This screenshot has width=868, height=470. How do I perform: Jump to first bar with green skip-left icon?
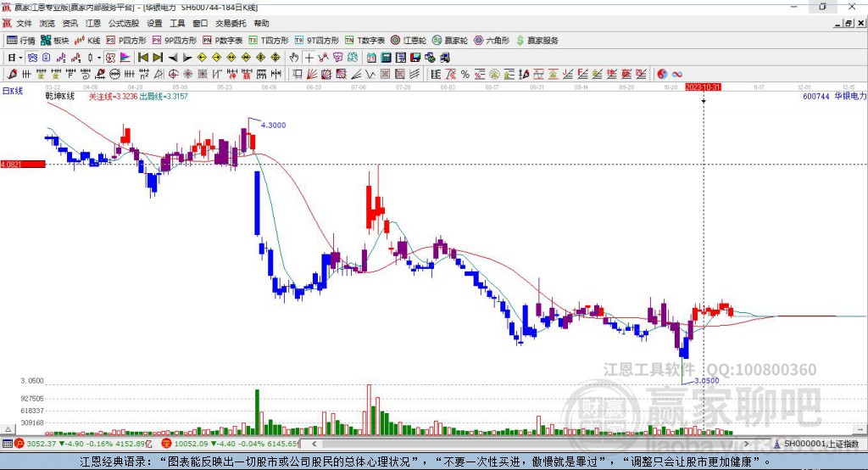(142, 58)
